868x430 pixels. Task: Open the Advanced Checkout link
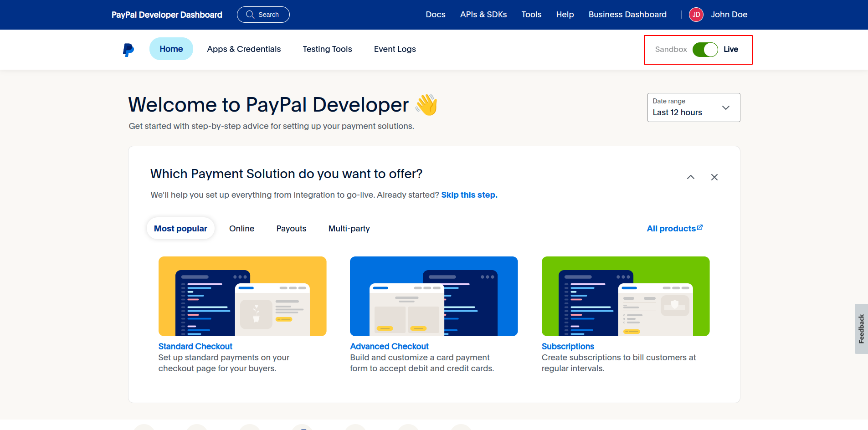click(389, 346)
